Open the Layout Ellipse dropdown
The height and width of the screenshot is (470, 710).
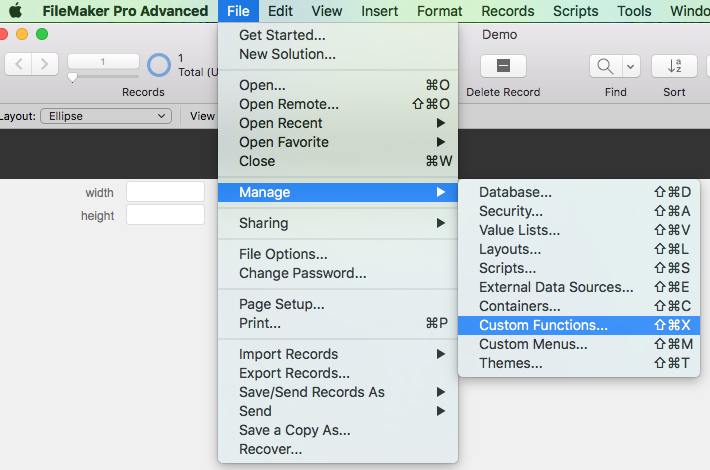coord(106,116)
